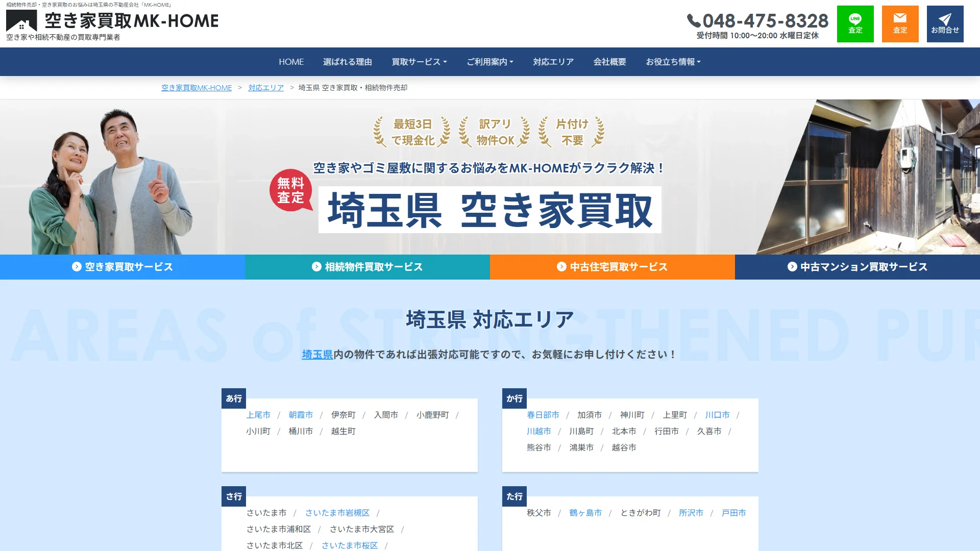980x551 pixels.
Task: Click the ときがわ町 text
Action: point(641,513)
